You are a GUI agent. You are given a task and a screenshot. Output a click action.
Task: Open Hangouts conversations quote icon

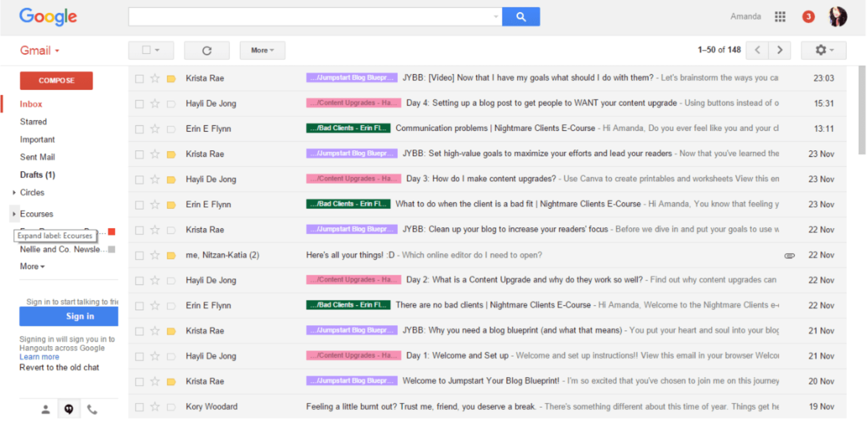(x=69, y=409)
